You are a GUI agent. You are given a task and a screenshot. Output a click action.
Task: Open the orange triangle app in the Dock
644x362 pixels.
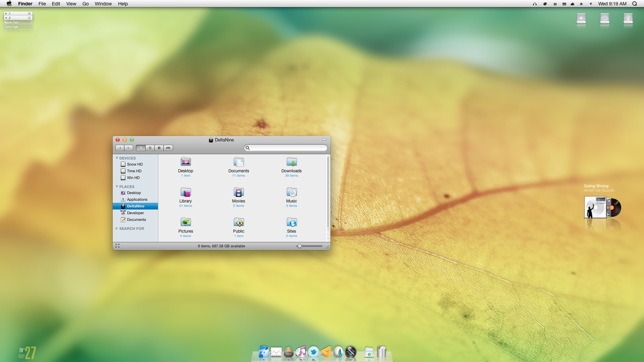[x=326, y=352]
